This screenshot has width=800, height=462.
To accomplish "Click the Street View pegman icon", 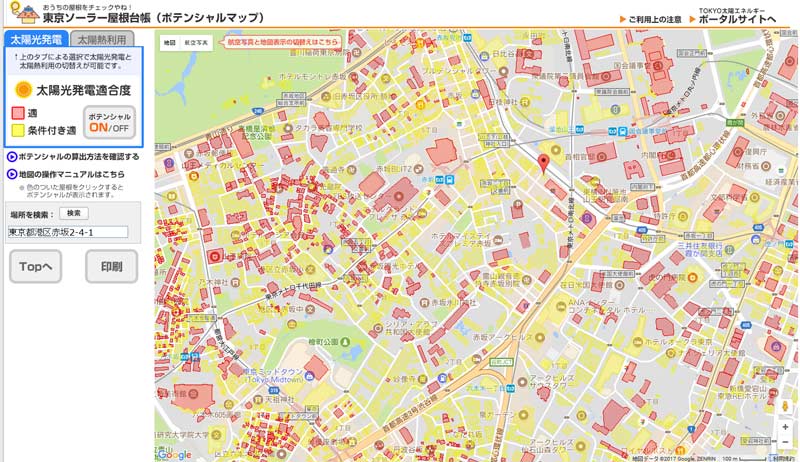I will point(785,406).
